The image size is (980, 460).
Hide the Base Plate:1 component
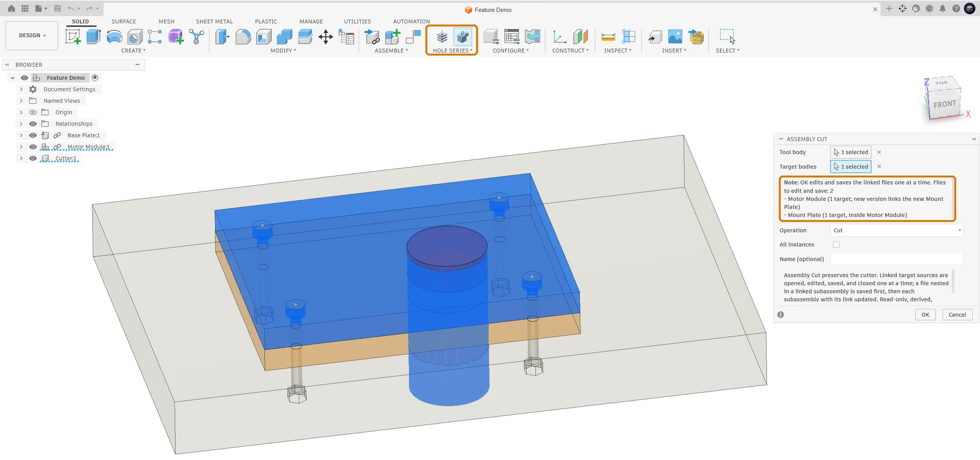click(33, 135)
